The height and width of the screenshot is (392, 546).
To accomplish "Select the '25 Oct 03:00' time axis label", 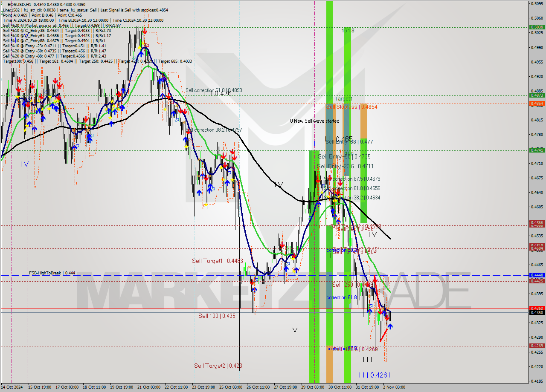I will pyautogui.click(x=230, y=387).
